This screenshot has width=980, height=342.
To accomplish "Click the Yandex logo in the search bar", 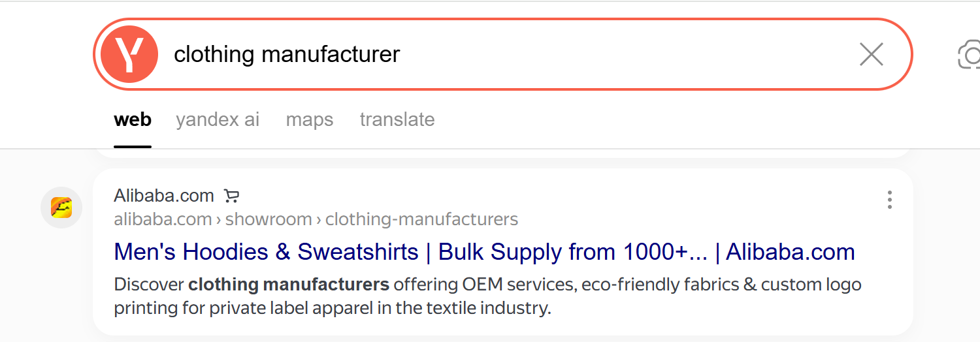I will tap(130, 54).
